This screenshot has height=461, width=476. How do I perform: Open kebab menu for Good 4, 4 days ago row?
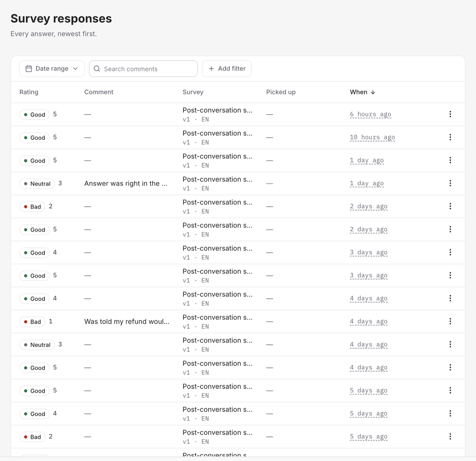450,298
